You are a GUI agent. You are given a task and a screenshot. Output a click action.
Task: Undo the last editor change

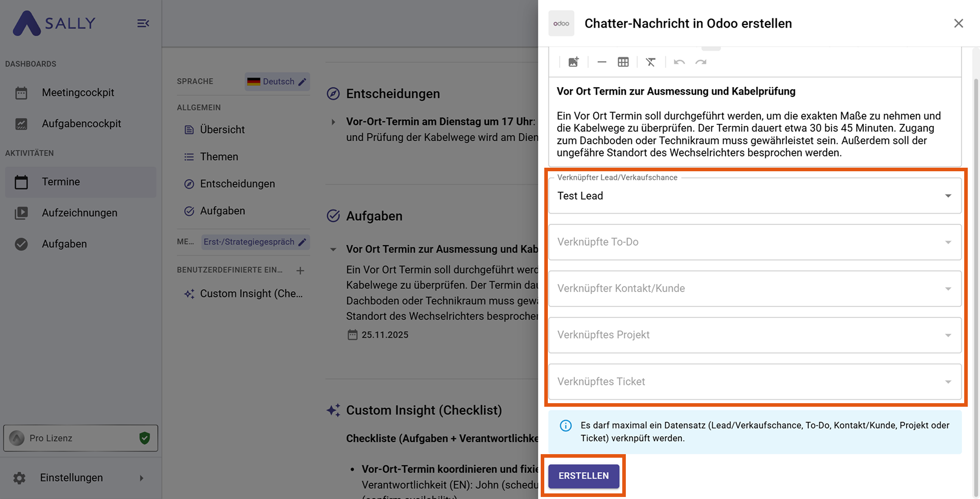[x=679, y=62]
